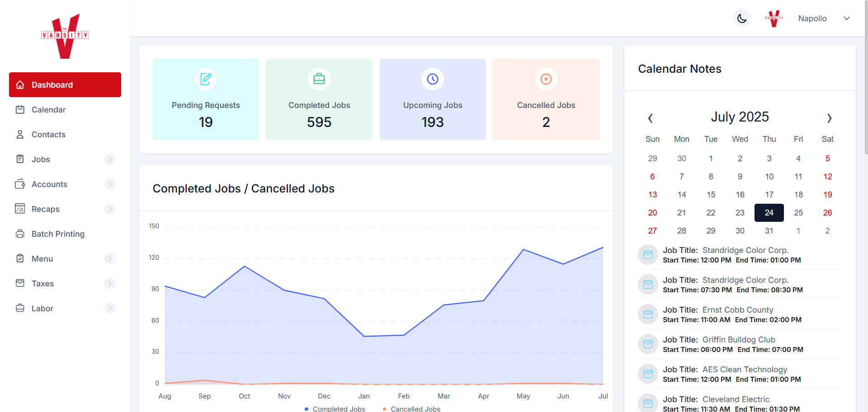The image size is (868, 412).
Task: Toggle dark mode with moon icon
Action: [x=742, y=19]
